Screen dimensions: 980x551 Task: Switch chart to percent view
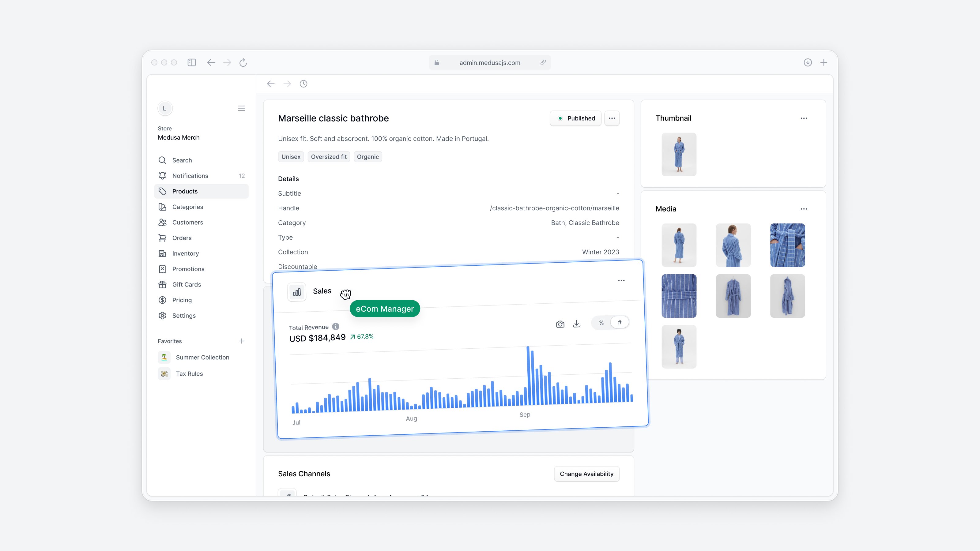601,323
